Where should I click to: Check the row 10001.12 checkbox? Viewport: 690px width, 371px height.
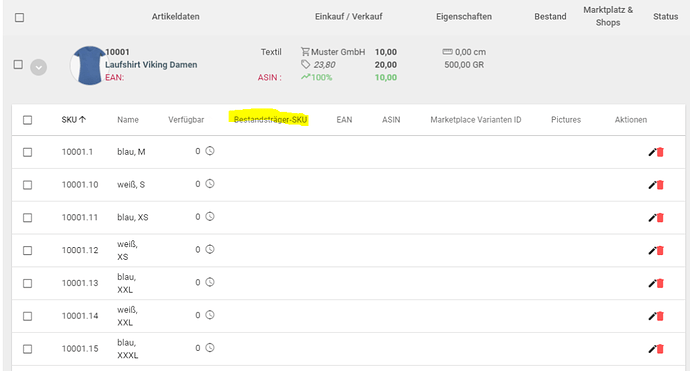(x=27, y=250)
